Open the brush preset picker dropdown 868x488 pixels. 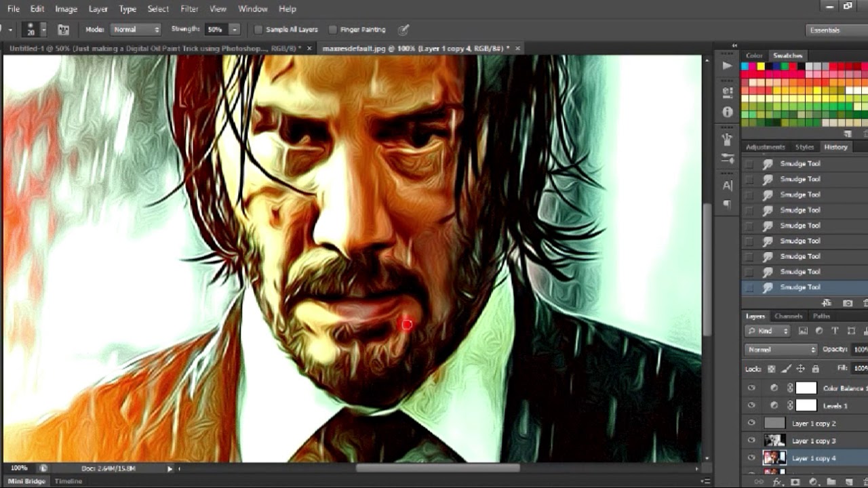[x=44, y=30]
